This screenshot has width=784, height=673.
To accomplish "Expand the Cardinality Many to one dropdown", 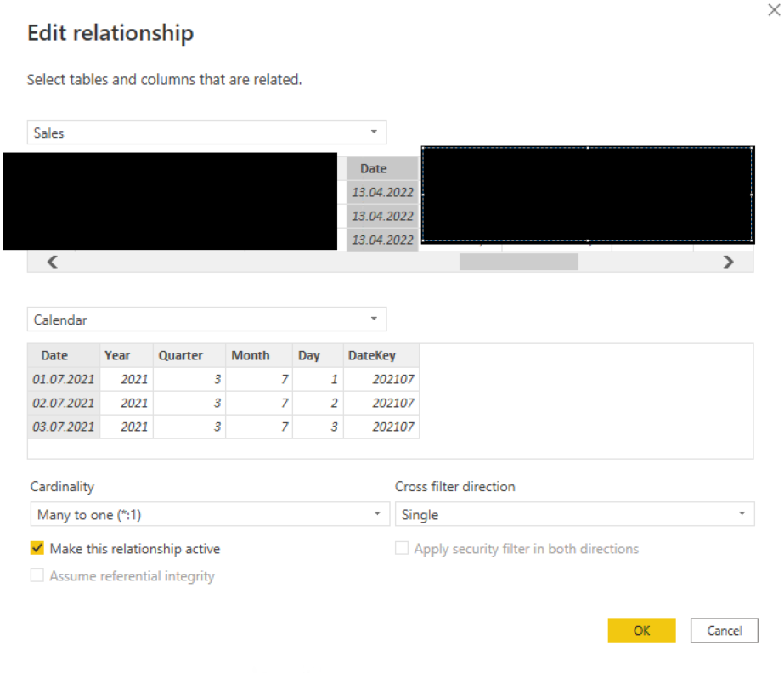I will coord(210,514).
